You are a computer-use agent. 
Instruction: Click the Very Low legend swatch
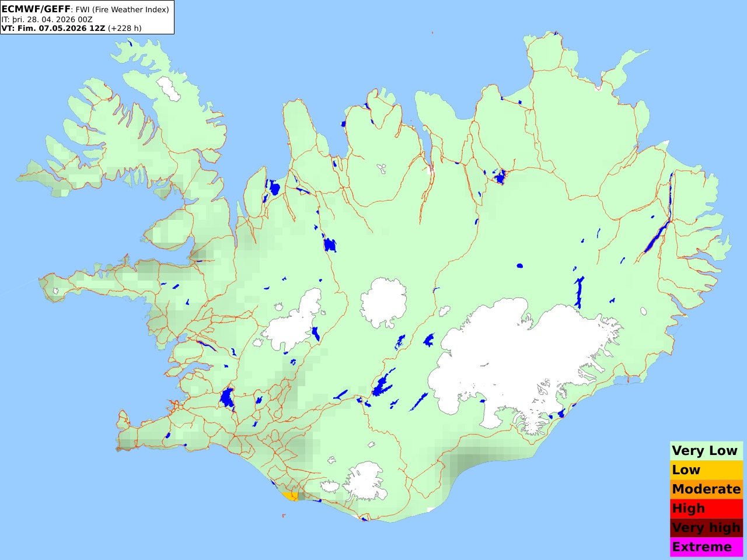[x=706, y=451]
